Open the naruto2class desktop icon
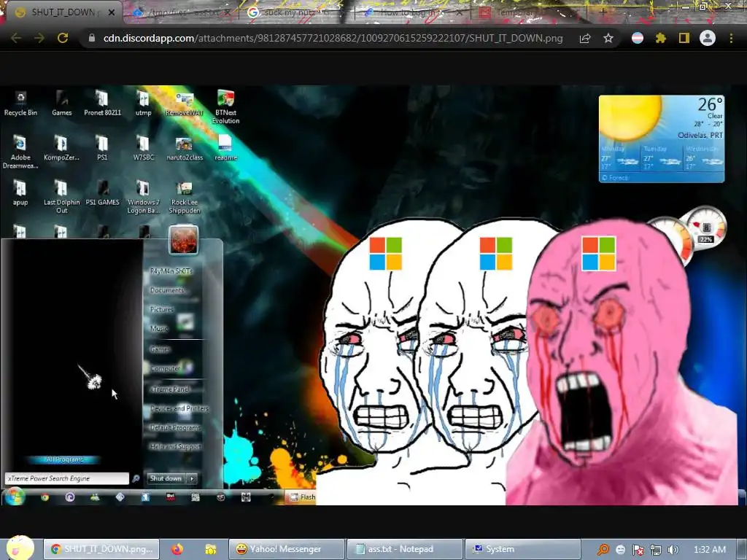Image resolution: width=747 pixels, height=560 pixels. pos(185,149)
